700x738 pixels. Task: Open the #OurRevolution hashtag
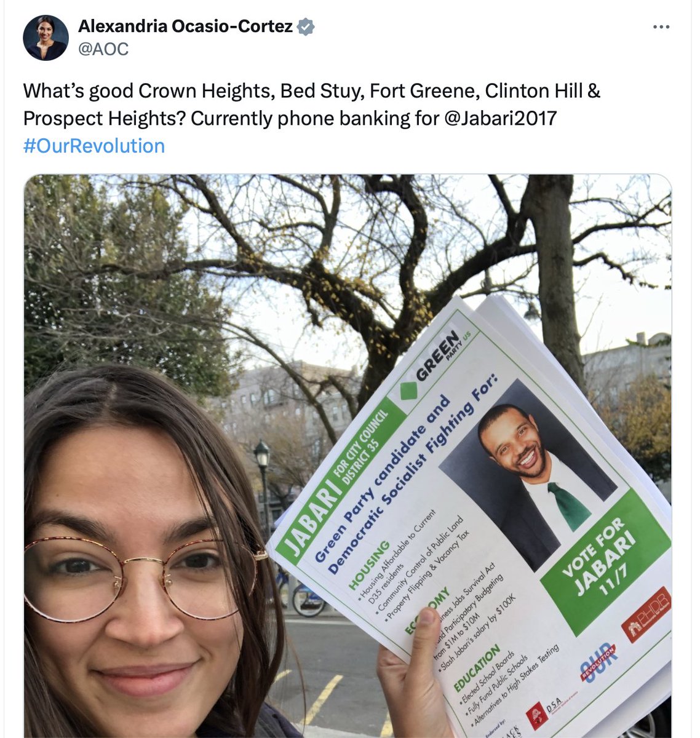coord(94,146)
